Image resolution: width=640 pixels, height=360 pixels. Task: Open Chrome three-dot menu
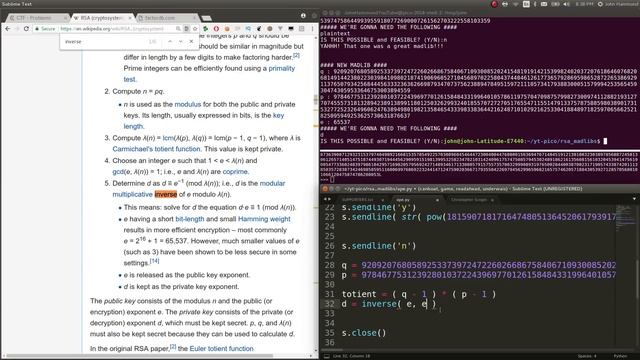point(313,29)
